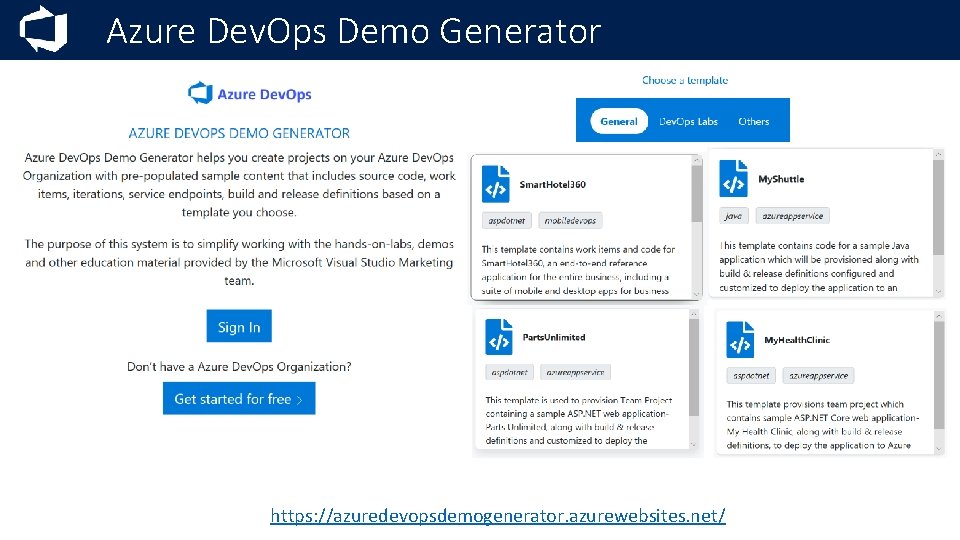Image resolution: width=960 pixels, height=540 pixels.
Task: Click the Sign In button
Action: [x=239, y=326]
